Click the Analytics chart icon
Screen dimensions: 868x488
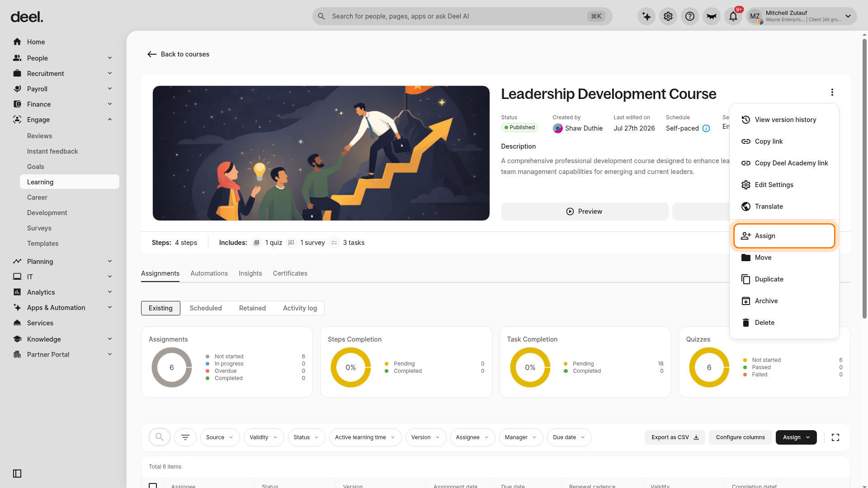click(x=17, y=292)
